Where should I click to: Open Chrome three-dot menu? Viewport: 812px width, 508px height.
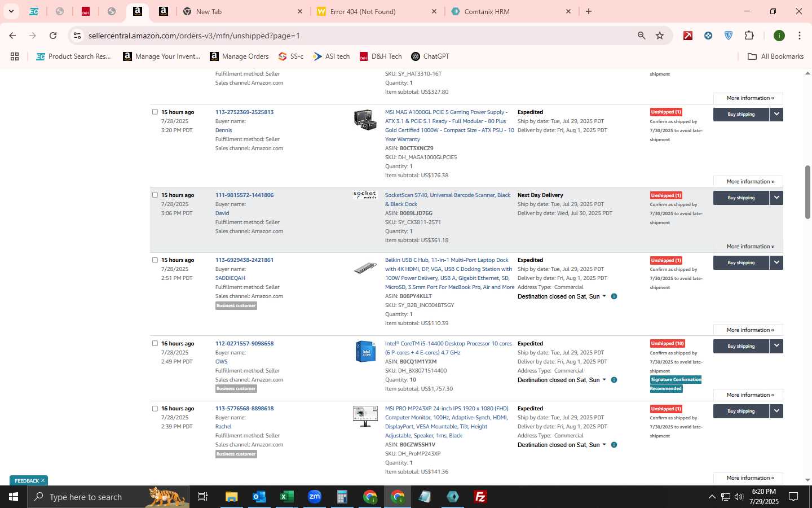pyautogui.click(x=799, y=36)
